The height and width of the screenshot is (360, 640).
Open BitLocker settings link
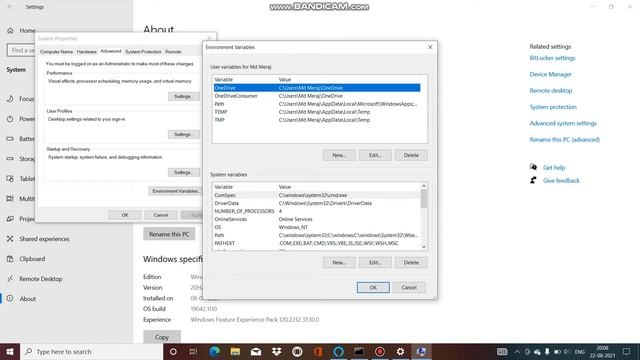(x=552, y=58)
